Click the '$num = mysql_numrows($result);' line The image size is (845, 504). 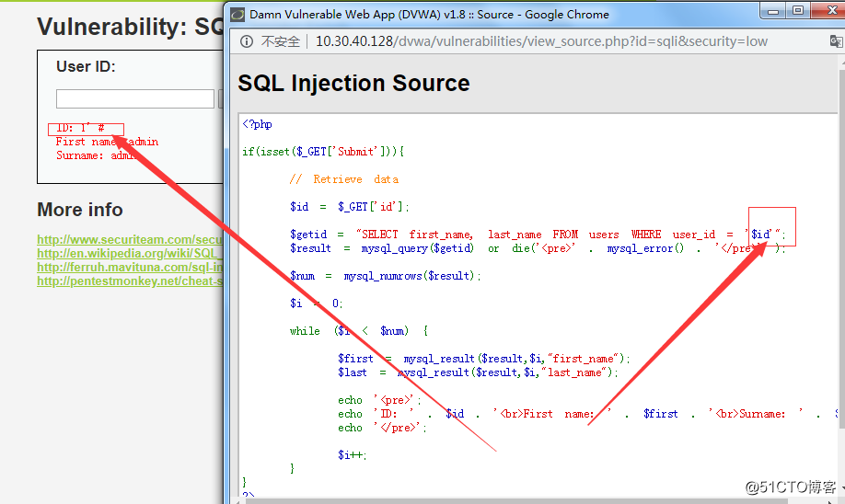point(386,276)
